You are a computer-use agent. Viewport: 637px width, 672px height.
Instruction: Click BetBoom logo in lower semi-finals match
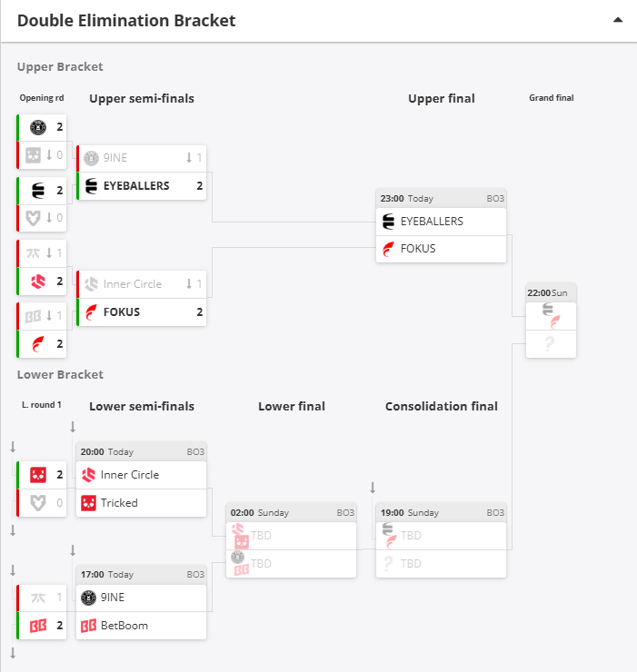[x=89, y=626]
